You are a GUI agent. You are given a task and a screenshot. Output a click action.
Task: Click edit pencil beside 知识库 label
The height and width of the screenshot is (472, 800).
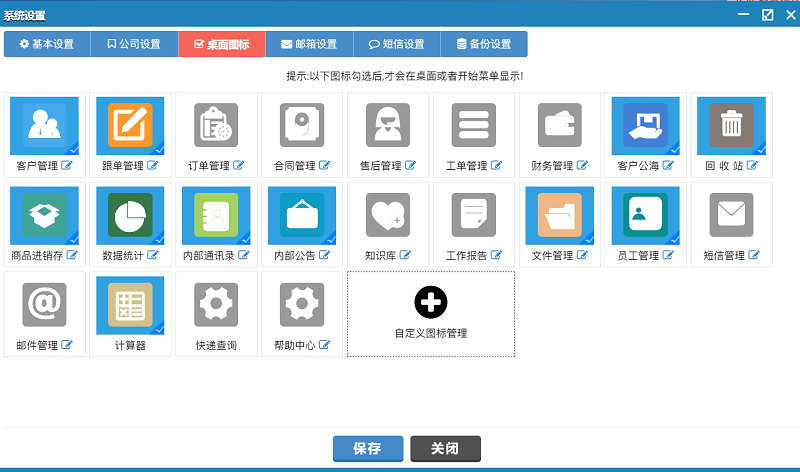pyautogui.click(x=405, y=255)
